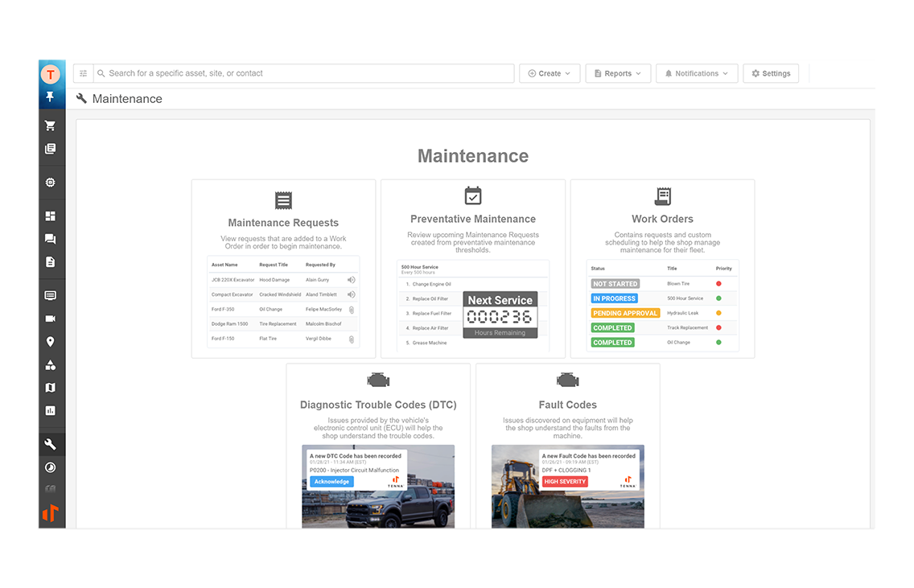Click the red priority dot for Blown Tire
Viewport: 914px width, 588px height.
coord(718,284)
